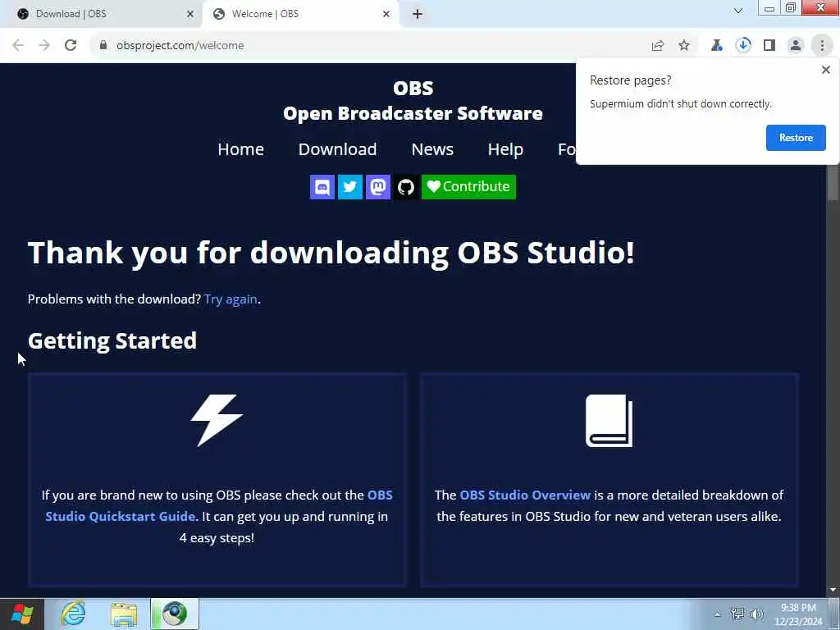Open the downloads icon in toolbar
The image size is (840, 630).
click(x=743, y=46)
